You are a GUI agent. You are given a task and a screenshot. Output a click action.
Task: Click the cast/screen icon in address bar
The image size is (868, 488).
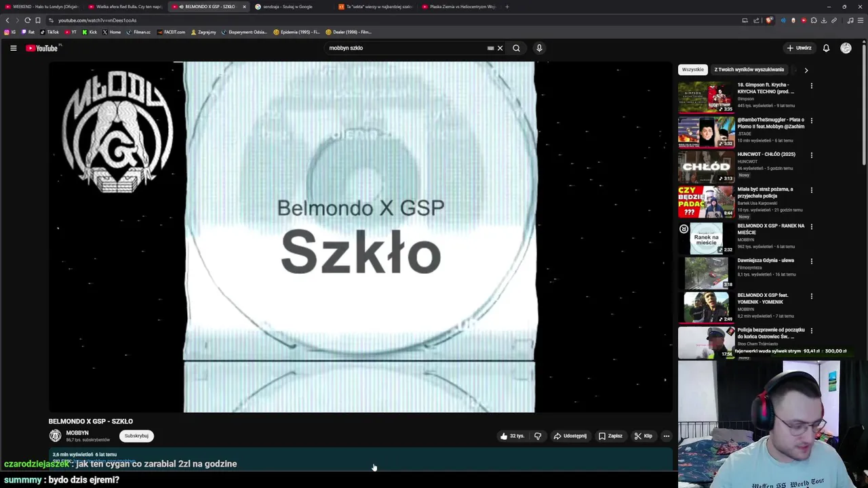click(x=745, y=20)
